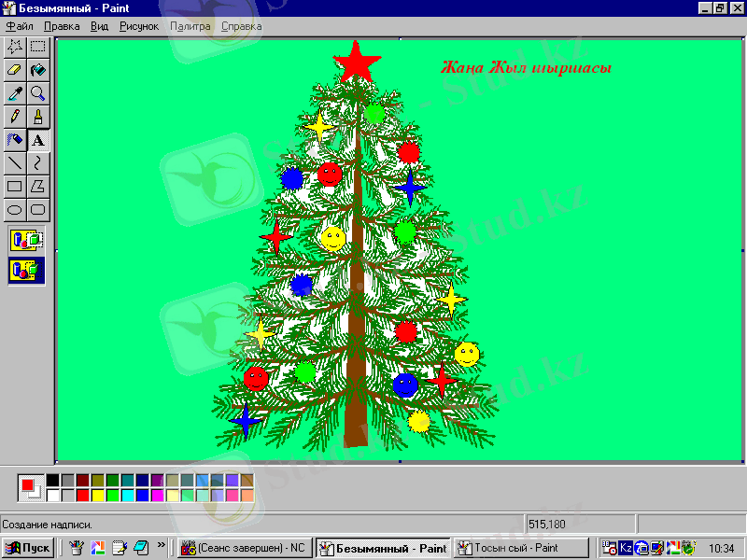Screen dimensions: 747x560
Task: Activate the Fill with color bucket
Action: point(38,69)
